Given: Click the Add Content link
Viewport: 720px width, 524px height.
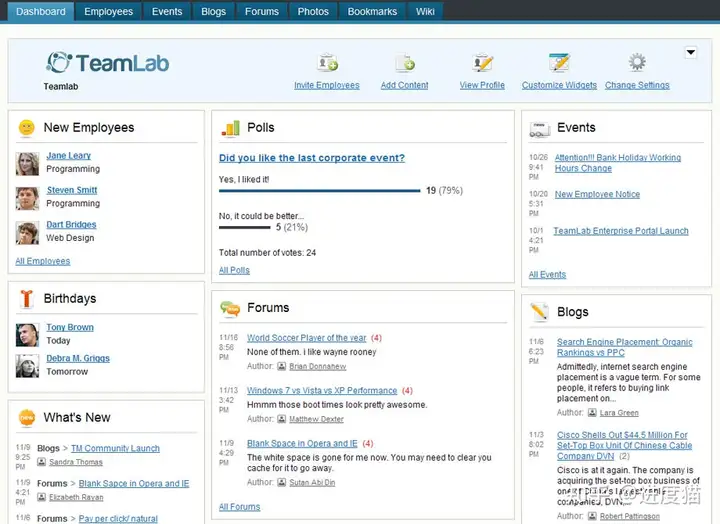Looking at the screenshot, I should 405,85.
